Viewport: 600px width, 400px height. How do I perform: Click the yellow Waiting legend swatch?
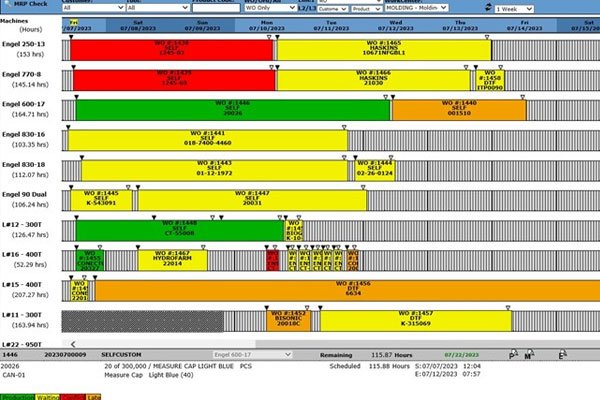tap(46, 395)
